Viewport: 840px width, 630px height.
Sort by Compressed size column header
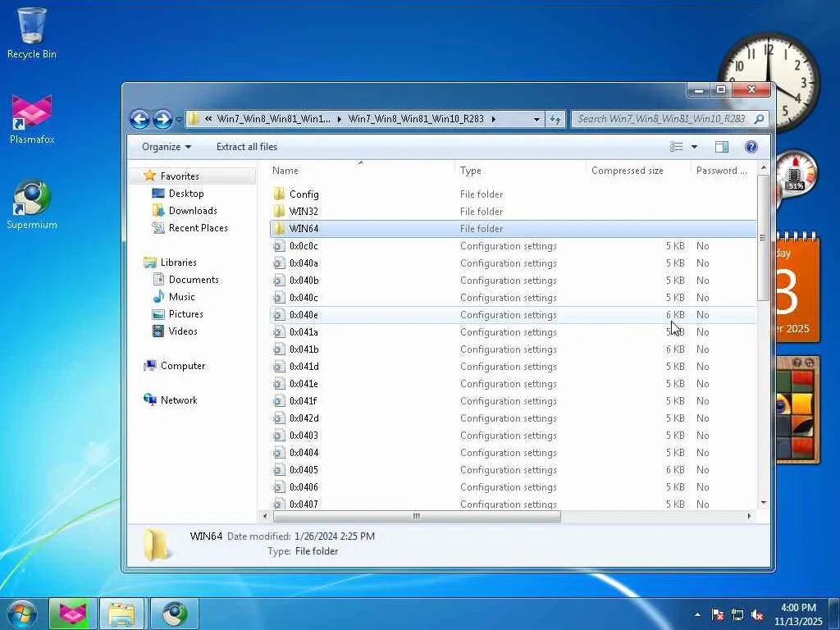628,171
